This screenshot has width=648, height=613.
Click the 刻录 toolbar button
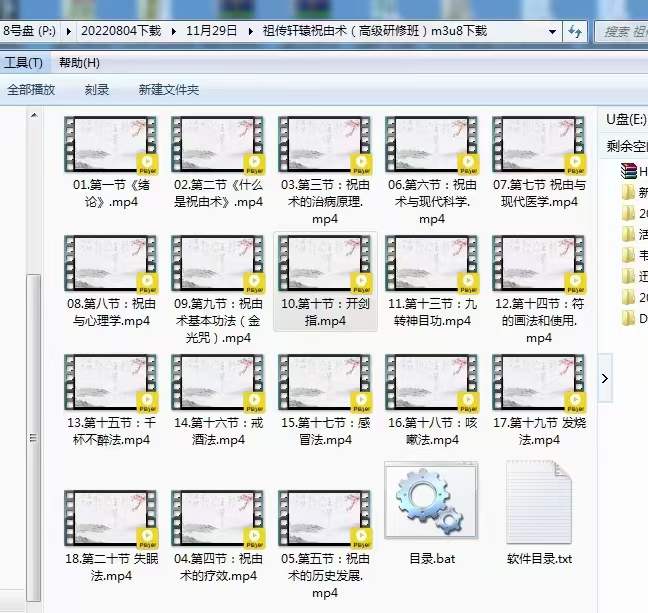click(x=97, y=90)
